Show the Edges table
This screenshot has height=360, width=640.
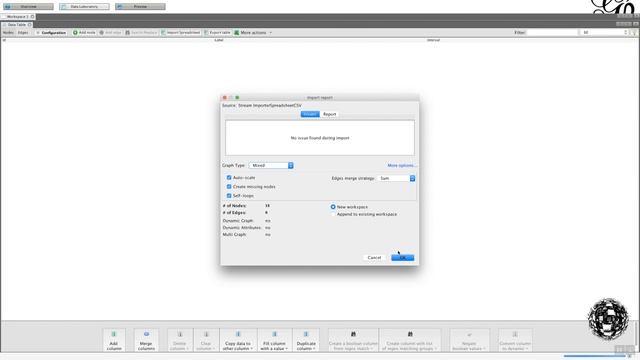tap(23, 33)
